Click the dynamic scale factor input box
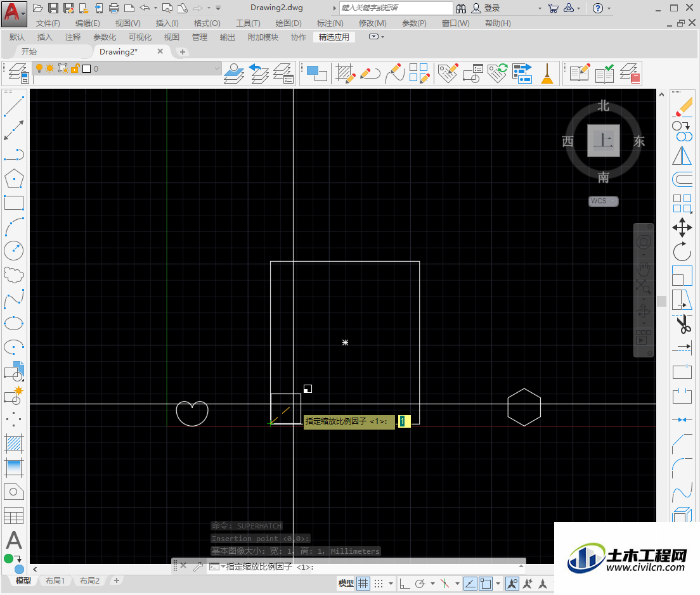Screen dimensions: 700x595 405,421
